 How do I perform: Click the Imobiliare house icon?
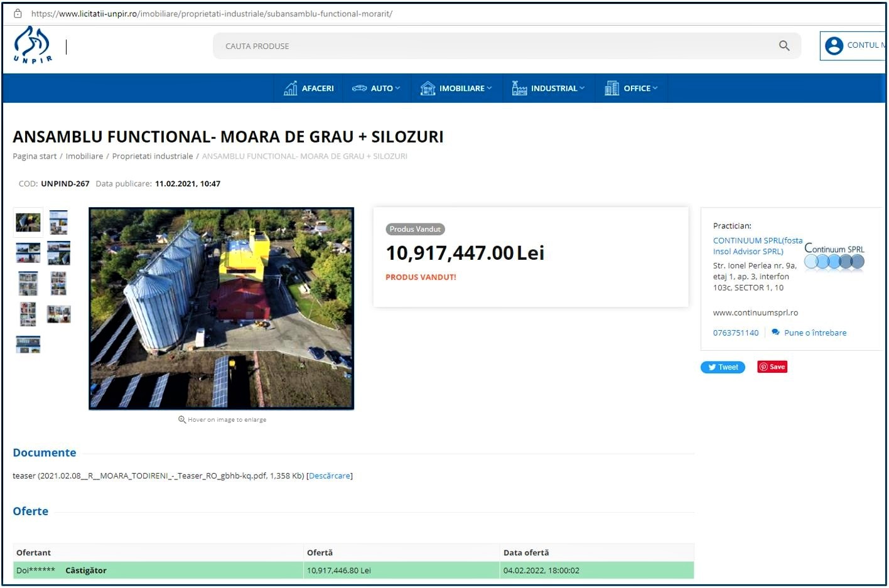click(x=428, y=88)
